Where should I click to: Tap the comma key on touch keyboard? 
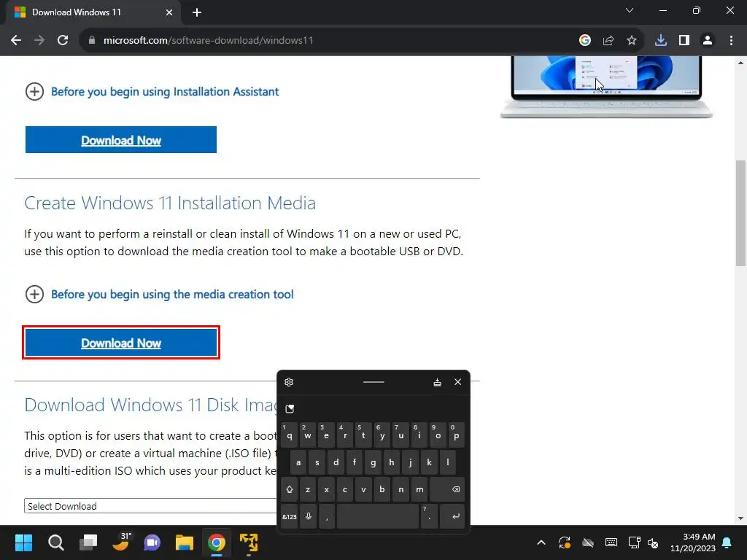327,517
